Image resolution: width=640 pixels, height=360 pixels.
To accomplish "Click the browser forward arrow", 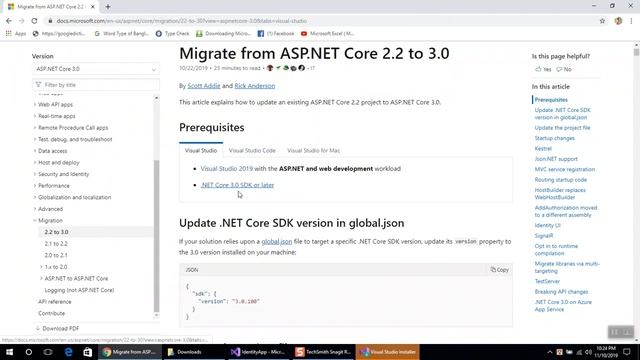I will [22, 21].
